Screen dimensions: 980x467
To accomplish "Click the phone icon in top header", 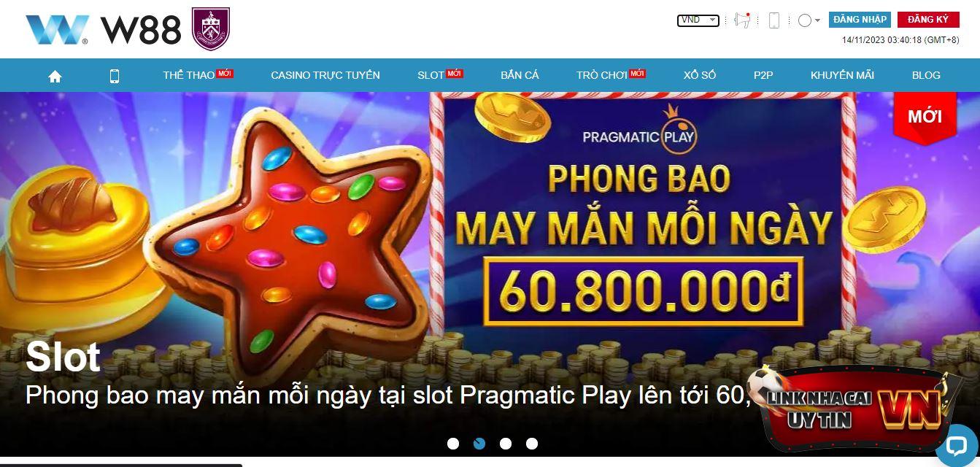I will pos(774,20).
